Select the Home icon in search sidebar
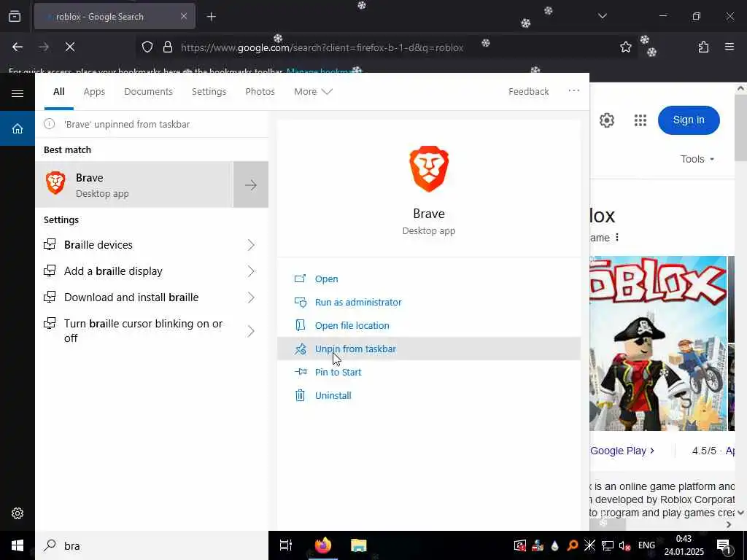The height and width of the screenshot is (560, 747). click(18, 128)
